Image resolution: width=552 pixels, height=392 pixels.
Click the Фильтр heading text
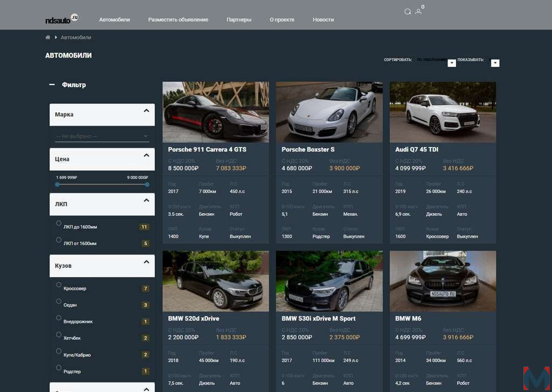pyautogui.click(x=74, y=85)
